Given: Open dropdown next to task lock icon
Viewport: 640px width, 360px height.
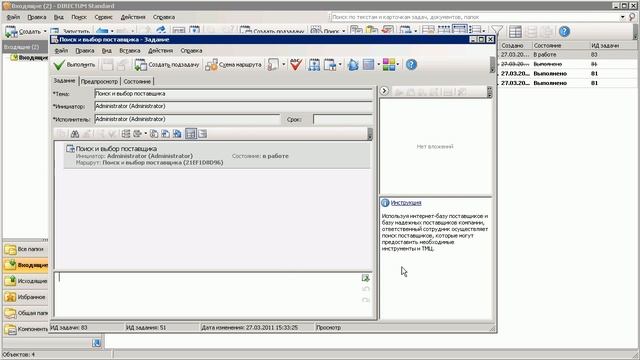Looking at the screenshot, I should pyautogui.click(x=340, y=64).
